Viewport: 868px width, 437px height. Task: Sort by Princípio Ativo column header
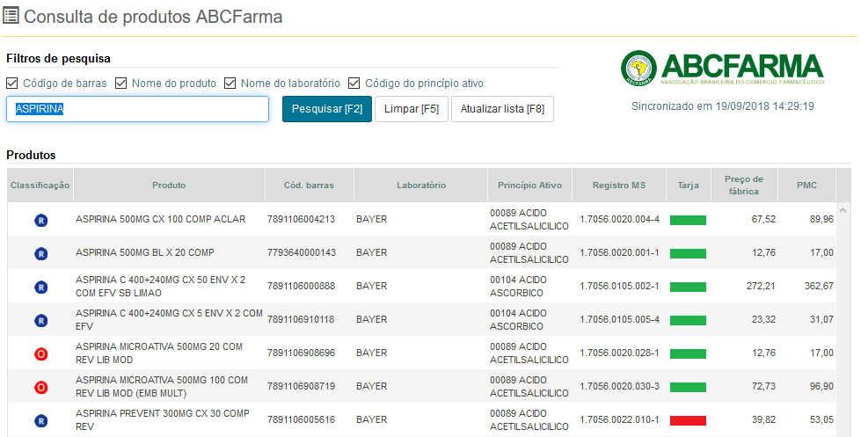(x=529, y=186)
